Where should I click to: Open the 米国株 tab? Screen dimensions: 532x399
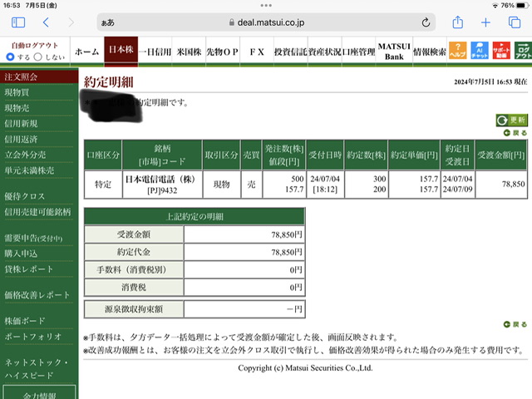coord(189,52)
